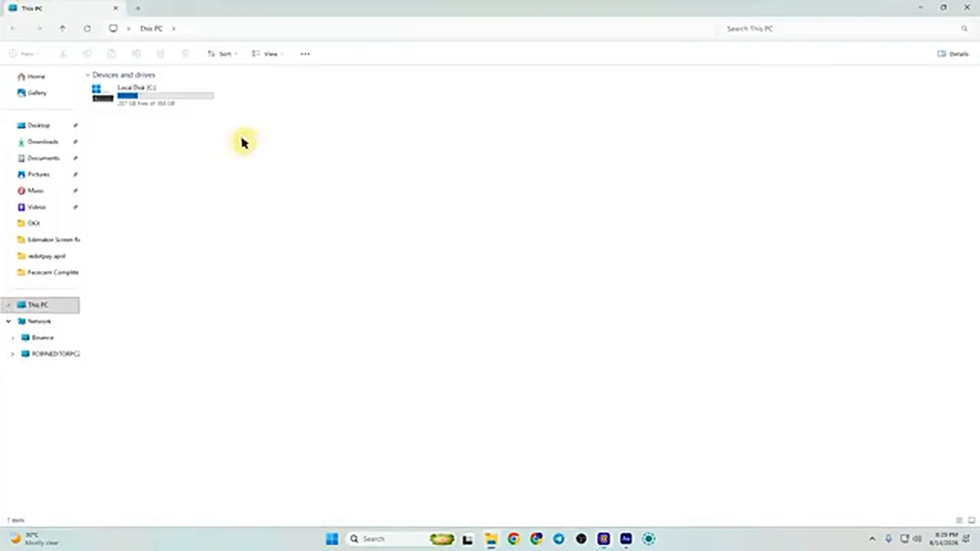Select the Local Disk (C:) drive

click(x=153, y=95)
